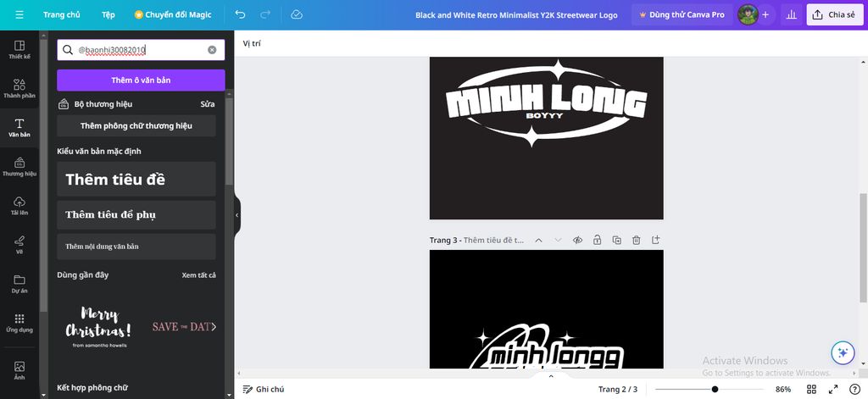The width and height of the screenshot is (868, 399).
Task: Click the text panel scrollbar
Action: coord(229,141)
